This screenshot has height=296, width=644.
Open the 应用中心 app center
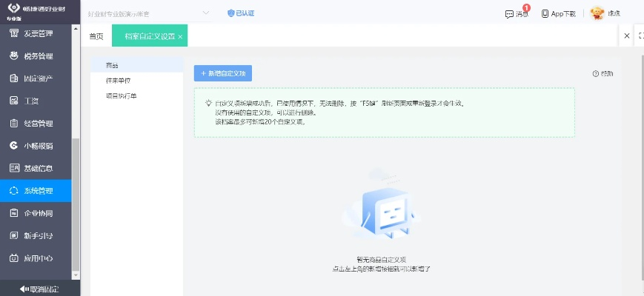pos(37,258)
